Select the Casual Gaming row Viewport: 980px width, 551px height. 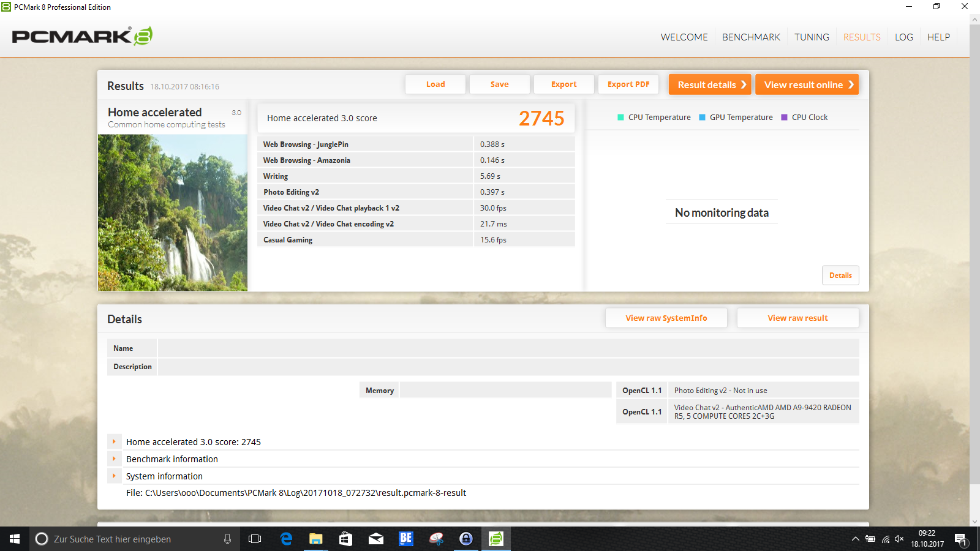coord(417,240)
